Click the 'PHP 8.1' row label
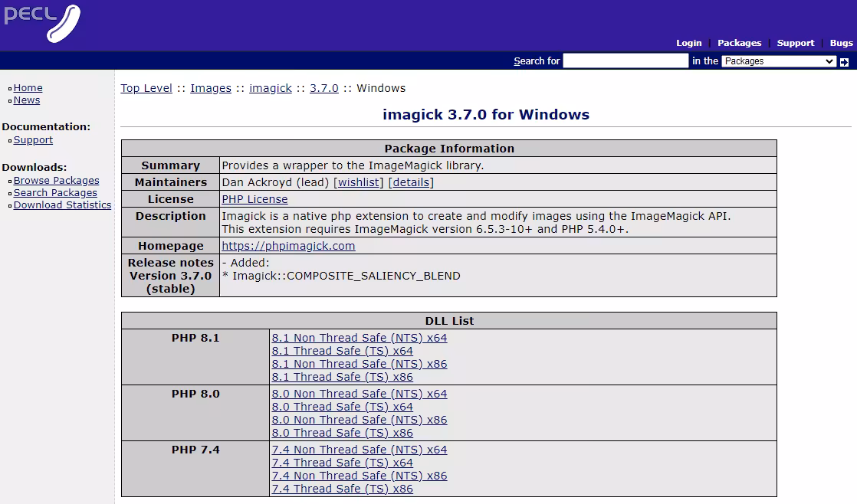This screenshot has height=504, width=857. (x=195, y=338)
